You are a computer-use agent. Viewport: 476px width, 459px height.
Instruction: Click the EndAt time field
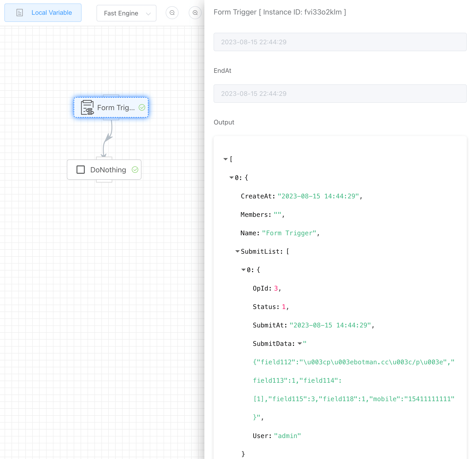point(340,94)
